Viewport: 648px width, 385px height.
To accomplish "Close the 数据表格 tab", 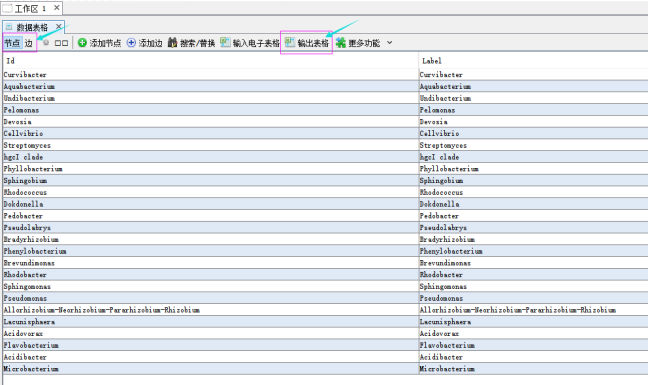I will 59,27.
